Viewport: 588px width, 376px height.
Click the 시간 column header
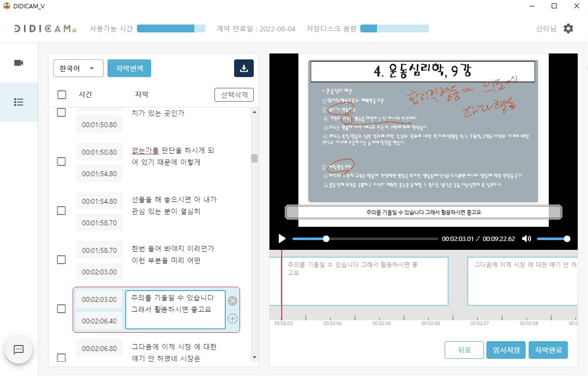point(85,94)
